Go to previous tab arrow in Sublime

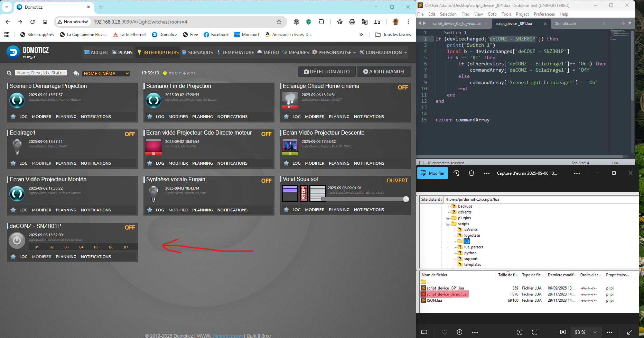pos(420,23)
